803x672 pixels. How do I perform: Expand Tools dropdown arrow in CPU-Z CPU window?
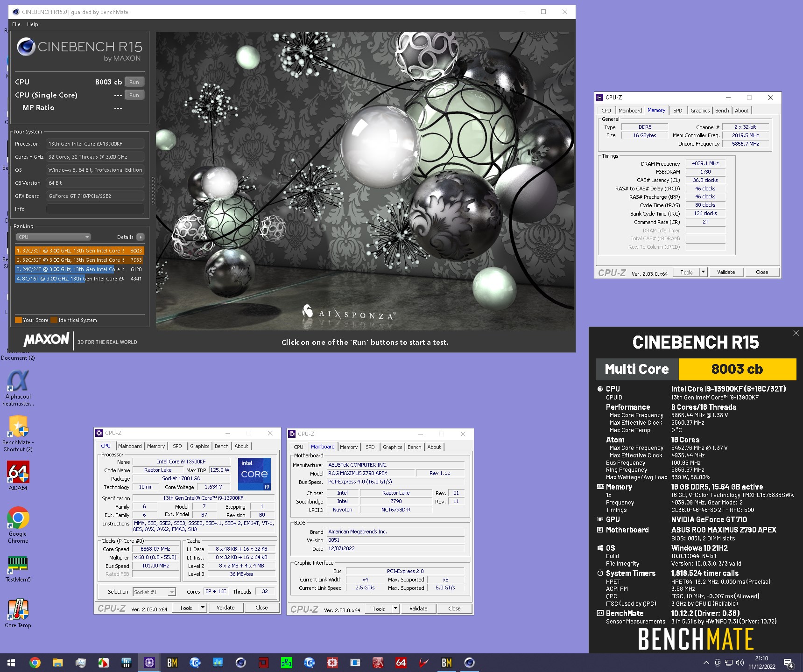point(203,608)
